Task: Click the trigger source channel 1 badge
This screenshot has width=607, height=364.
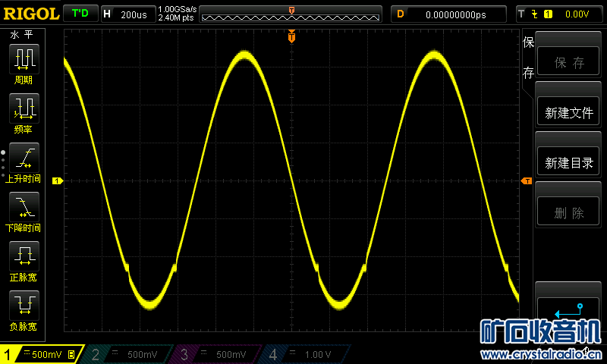Action: pos(548,14)
